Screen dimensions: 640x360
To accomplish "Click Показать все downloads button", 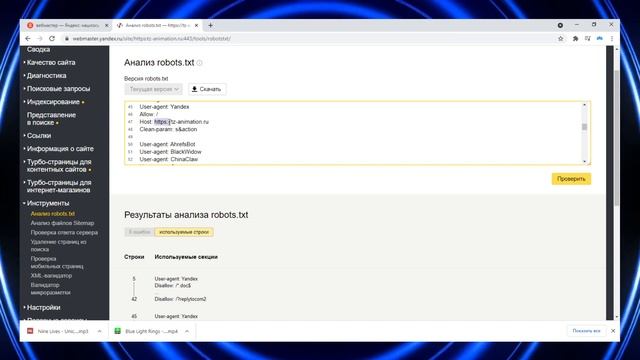I will coord(586,331).
